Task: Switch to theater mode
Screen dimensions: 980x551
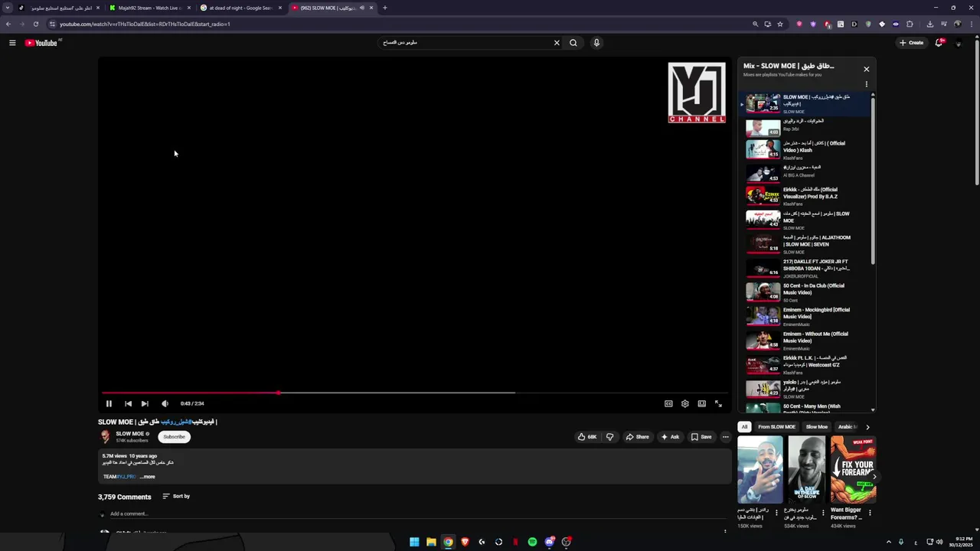Action: [x=701, y=403]
